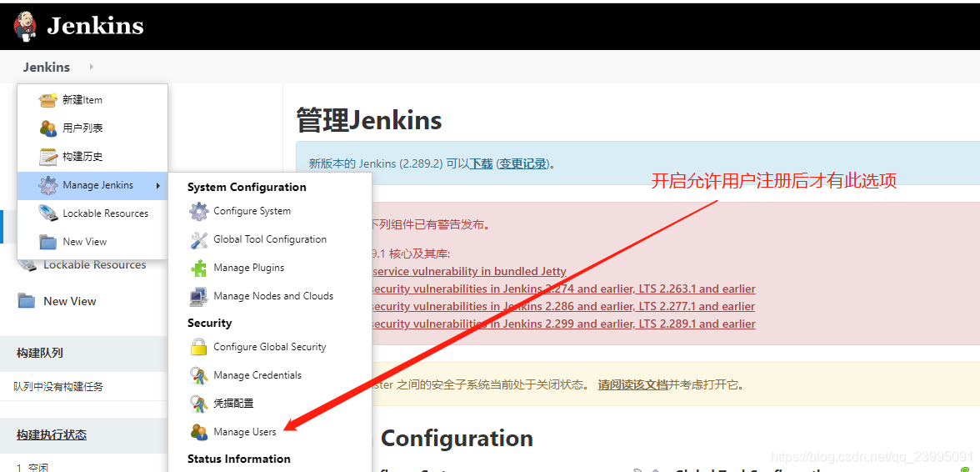Click the Jenkins title in header

tap(96, 26)
